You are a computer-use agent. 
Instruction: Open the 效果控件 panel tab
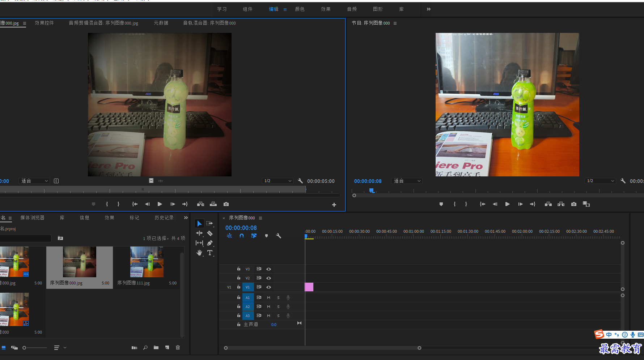[x=44, y=23]
